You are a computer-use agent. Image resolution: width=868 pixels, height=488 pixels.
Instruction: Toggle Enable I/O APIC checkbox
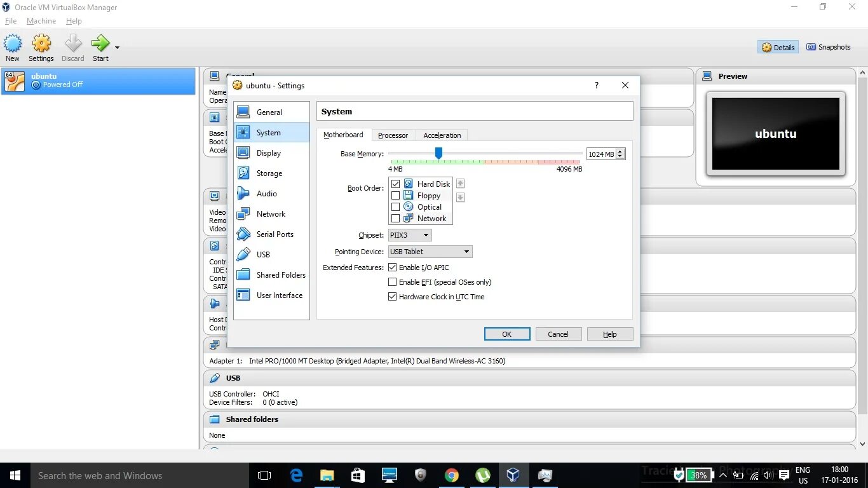(393, 268)
